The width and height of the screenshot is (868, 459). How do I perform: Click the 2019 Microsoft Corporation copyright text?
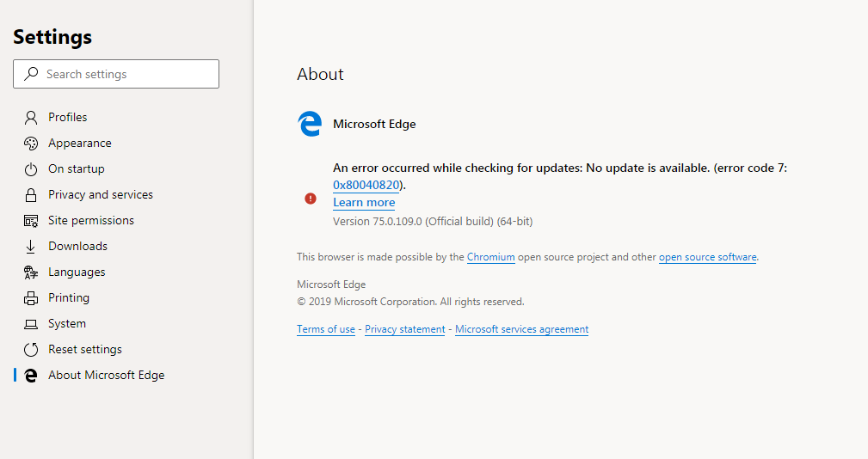410,302
